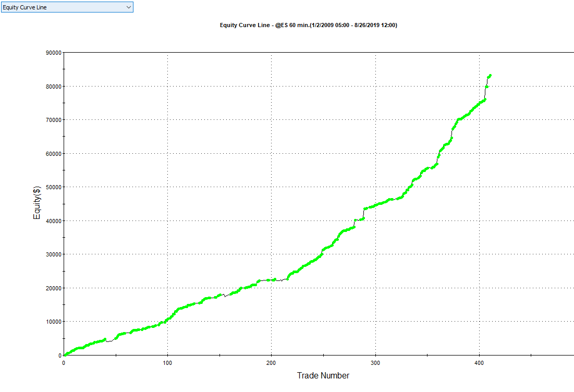Click the y-axis value 80000
The image size is (574, 392).
point(54,87)
